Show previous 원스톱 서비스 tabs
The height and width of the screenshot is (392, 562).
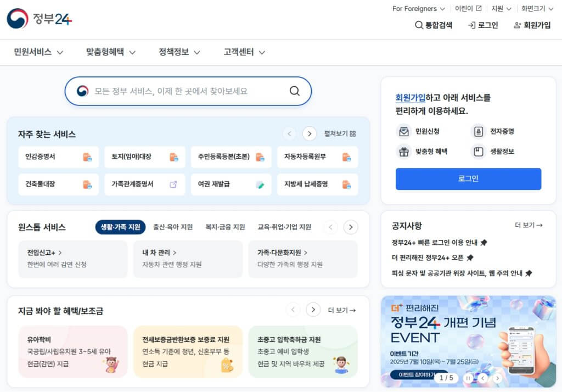click(330, 227)
